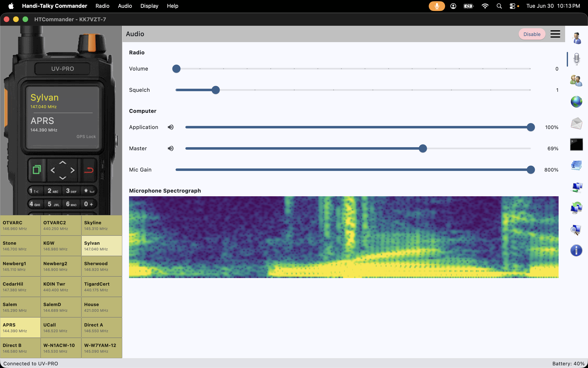Screen dimensions: 588x368
Task: Open the blue info sidebar icon
Action: [576, 251]
